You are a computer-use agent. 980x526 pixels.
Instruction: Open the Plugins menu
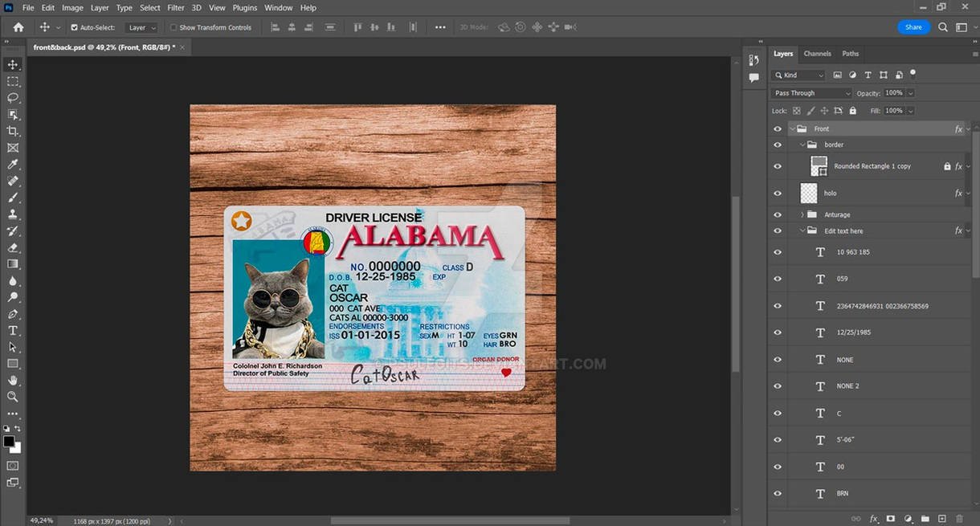[244, 7]
